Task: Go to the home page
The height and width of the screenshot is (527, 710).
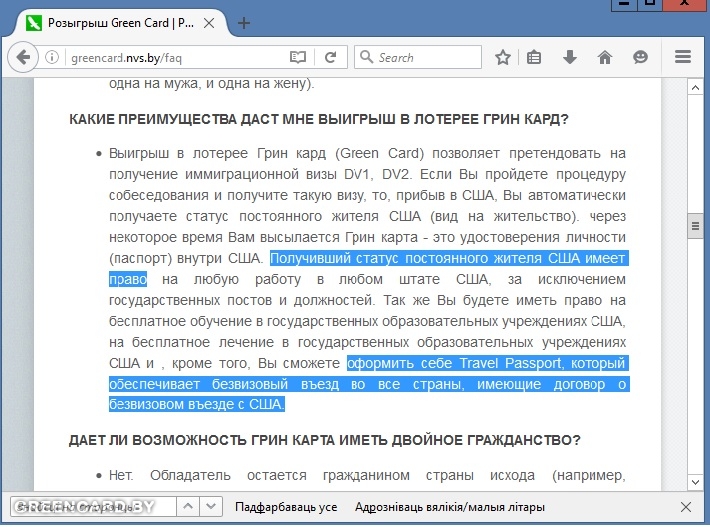Action: tap(605, 57)
